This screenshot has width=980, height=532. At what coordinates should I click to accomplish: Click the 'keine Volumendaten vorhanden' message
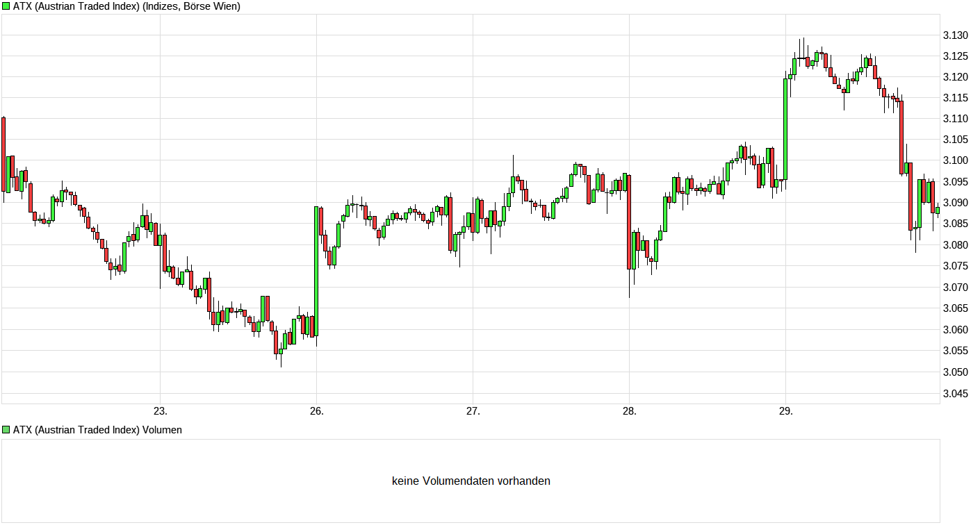(x=471, y=481)
